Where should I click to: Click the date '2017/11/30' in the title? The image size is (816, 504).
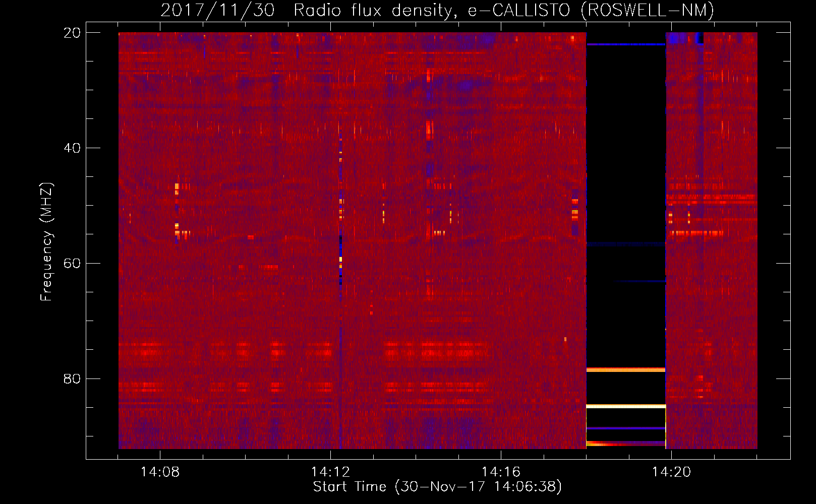pos(218,10)
